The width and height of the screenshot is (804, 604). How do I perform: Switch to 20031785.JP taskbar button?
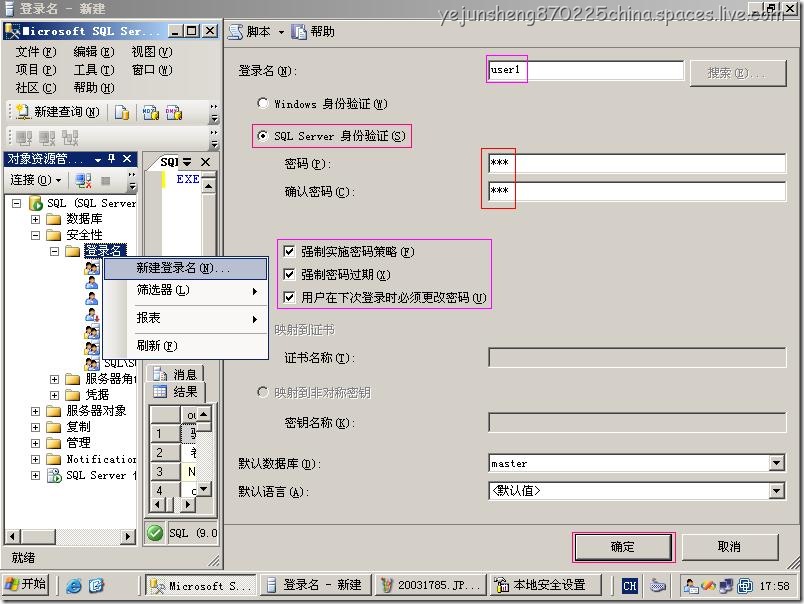(431, 585)
